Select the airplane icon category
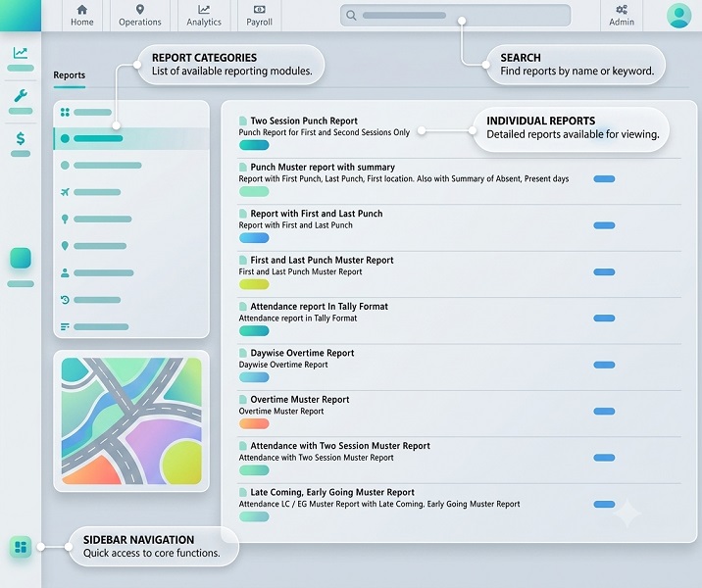This screenshot has height=588, width=702. click(x=65, y=192)
